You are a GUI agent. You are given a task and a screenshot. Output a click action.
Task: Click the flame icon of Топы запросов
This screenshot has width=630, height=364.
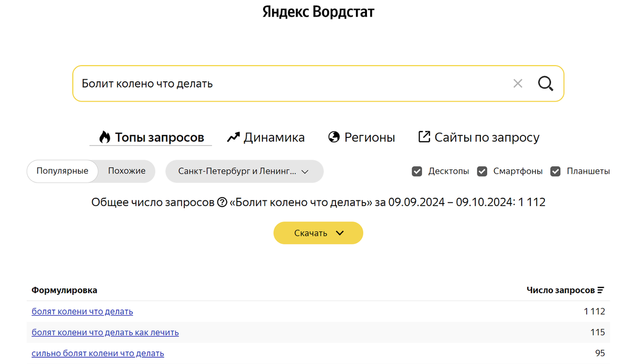click(104, 137)
